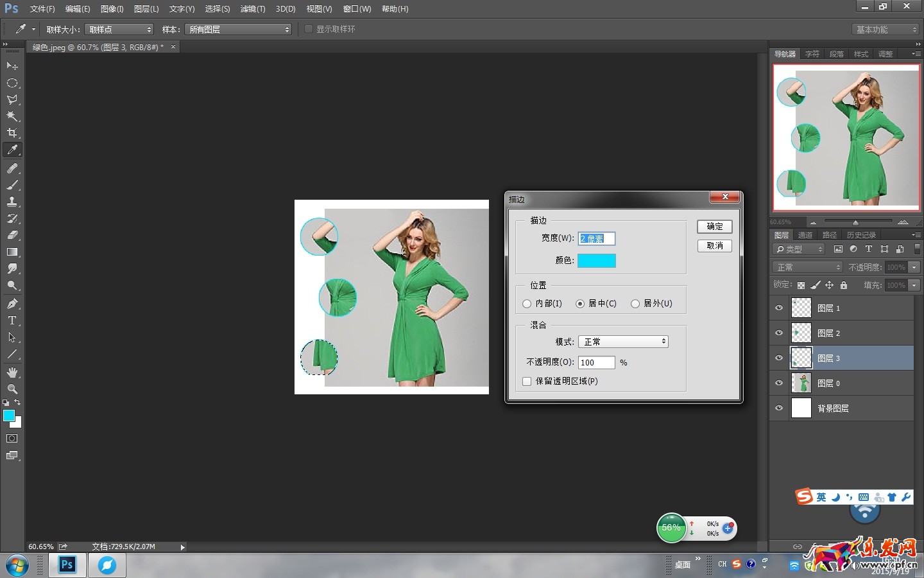Open the 模式 blend mode dropdown
This screenshot has width=924, height=578.
coord(623,342)
